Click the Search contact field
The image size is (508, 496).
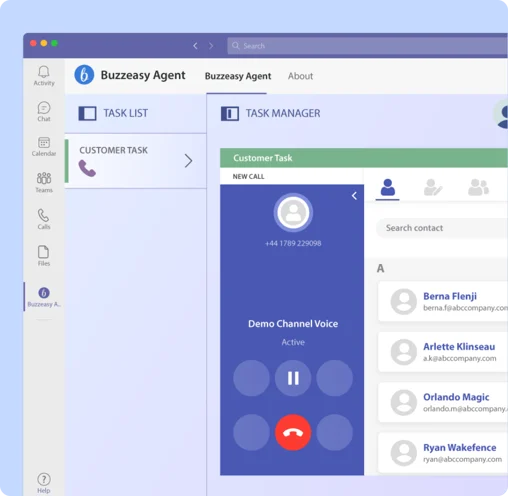(x=442, y=228)
